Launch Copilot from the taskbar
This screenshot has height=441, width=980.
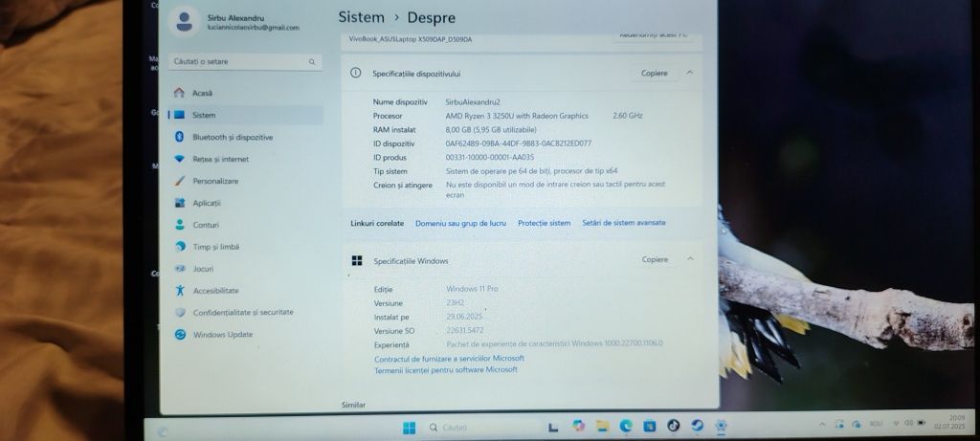579,427
